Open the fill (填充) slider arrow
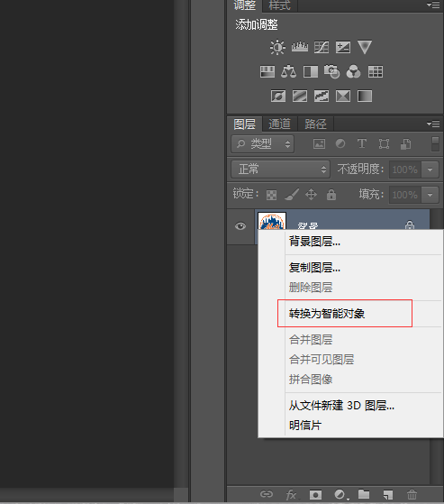The image size is (444, 504). click(430, 195)
